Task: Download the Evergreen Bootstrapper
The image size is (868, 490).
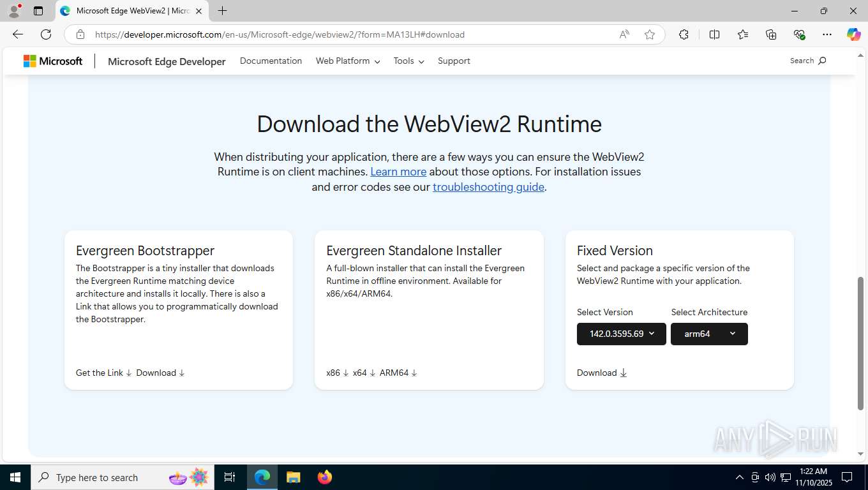Action: point(160,373)
